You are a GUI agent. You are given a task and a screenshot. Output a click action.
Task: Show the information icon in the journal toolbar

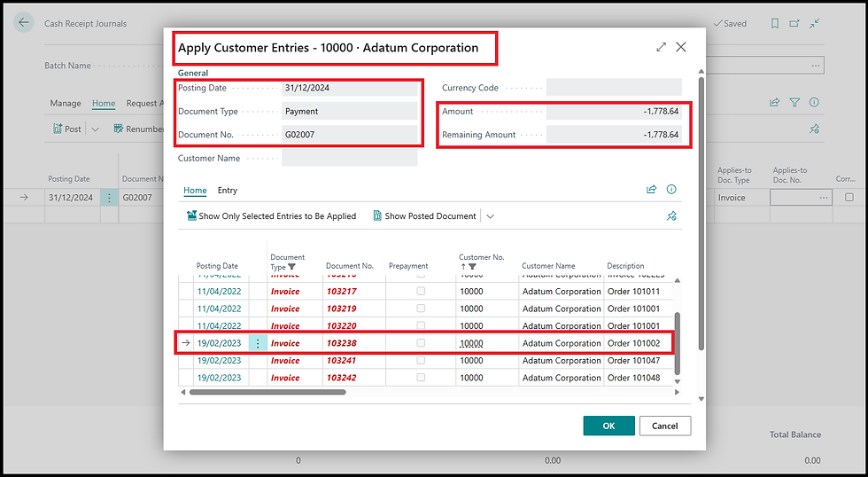tap(814, 103)
